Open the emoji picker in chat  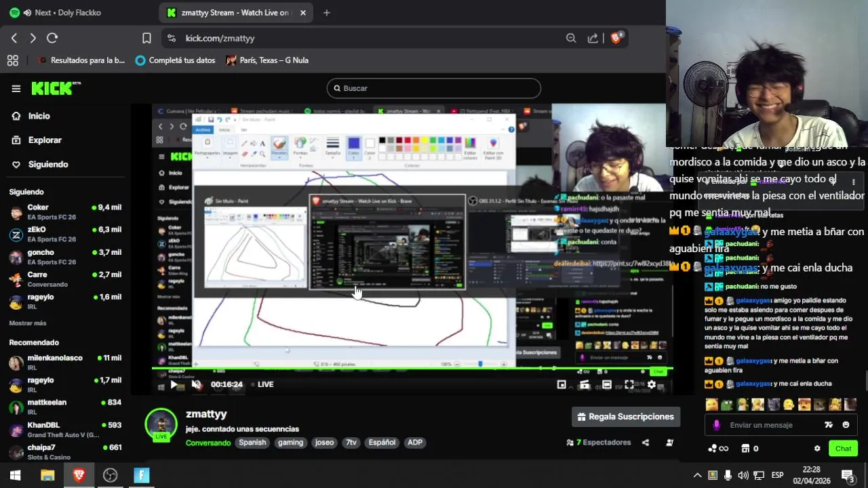pyautogui.click(x=846, y=425)
